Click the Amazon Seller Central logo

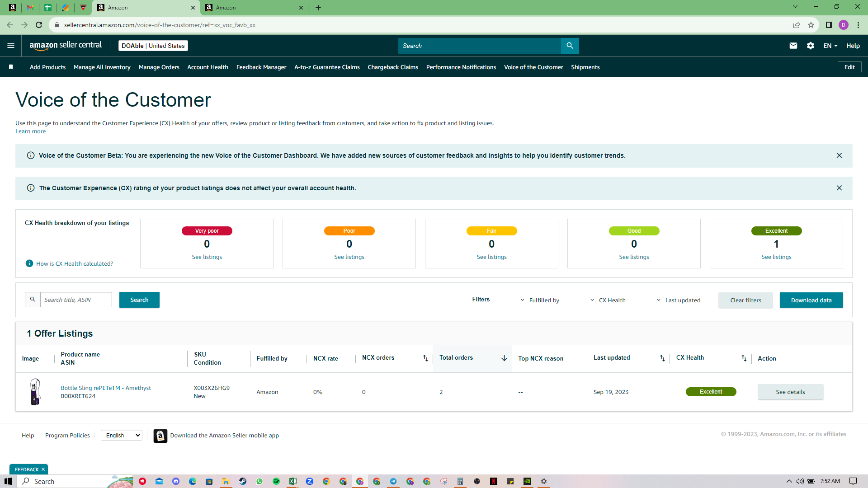click(66, 46)
